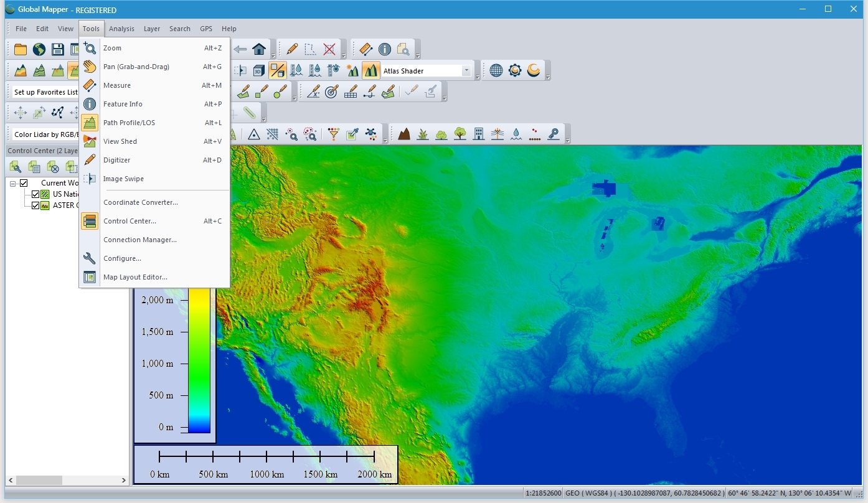Select View Shed in Tools menu
This screenshot has height=503, width=868.
coord(154,141)
